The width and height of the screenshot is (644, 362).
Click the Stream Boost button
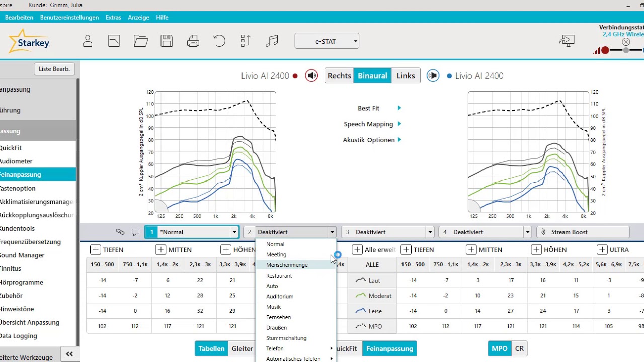[x=584, y=232]
